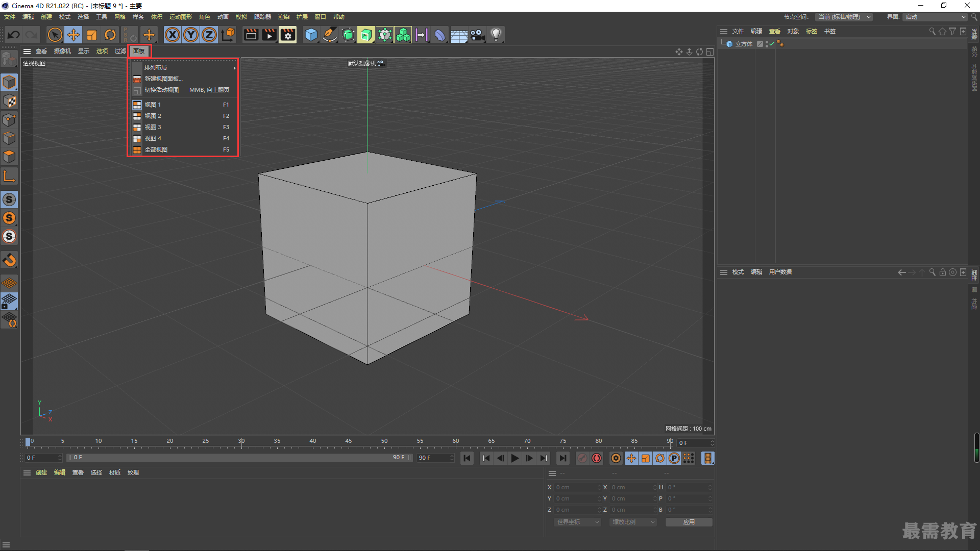Choose 全部视图 menu entry

click(183, 149)
